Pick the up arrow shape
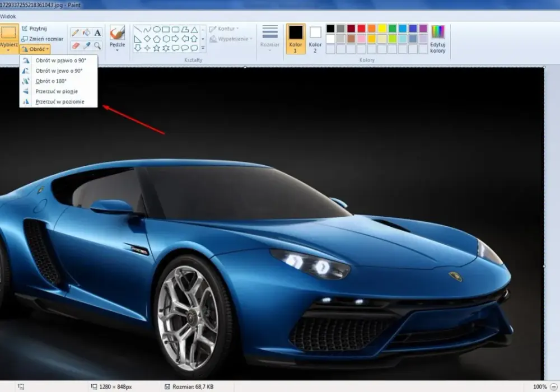Viewport: 560px width, 392px height. [194, 39]
